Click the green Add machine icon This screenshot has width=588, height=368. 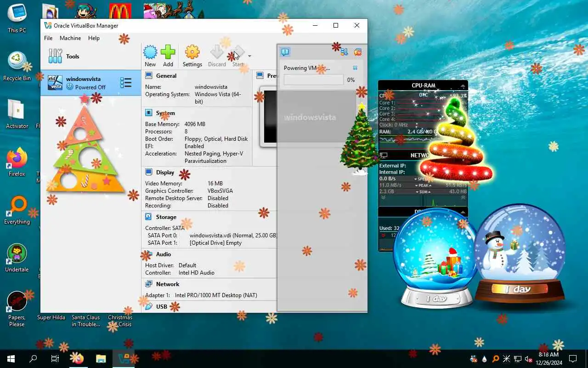pyautogui.click(x=168, y=52)
